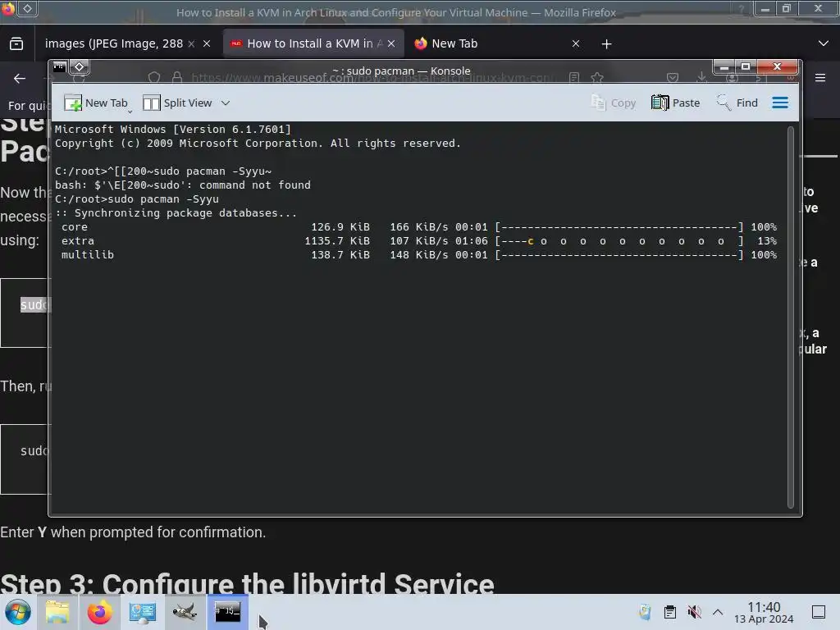Click the Paste button in Konsole
This screenshot has width=840, height=630.
(x=676, y=103)
